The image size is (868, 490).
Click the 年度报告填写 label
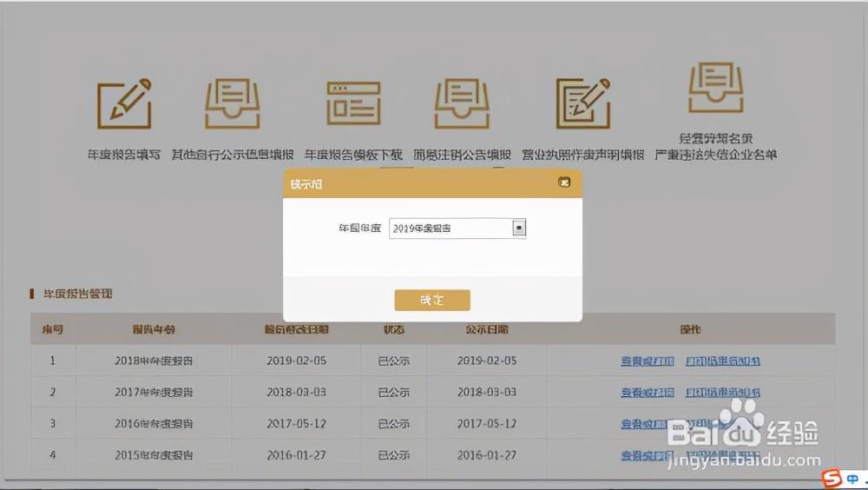(124, 155)
